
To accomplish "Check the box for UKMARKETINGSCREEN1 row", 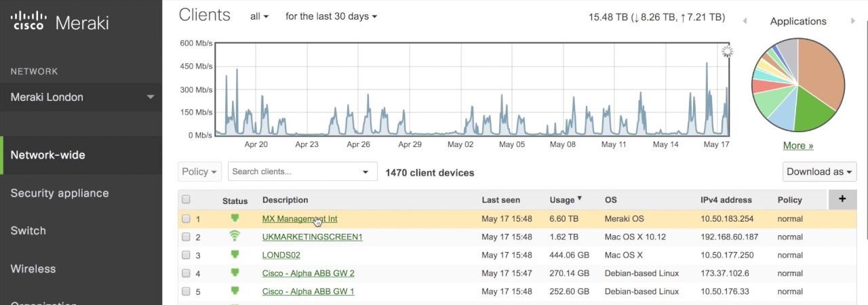I will point(186,237).
